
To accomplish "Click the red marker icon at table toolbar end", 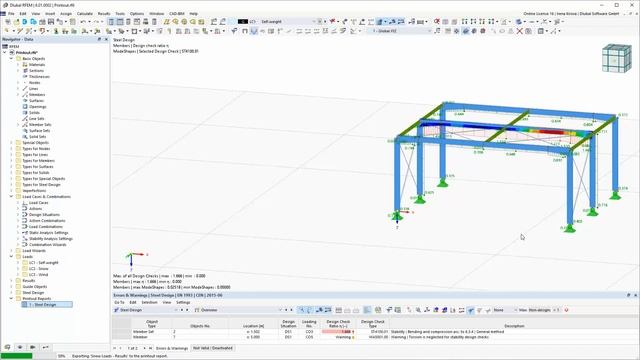I will [567, 310].
